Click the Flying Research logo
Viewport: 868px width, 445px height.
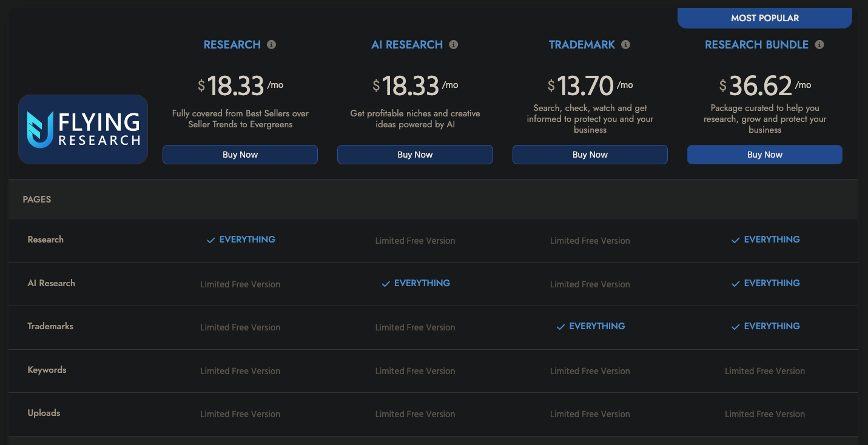click(x=83, y=129)
